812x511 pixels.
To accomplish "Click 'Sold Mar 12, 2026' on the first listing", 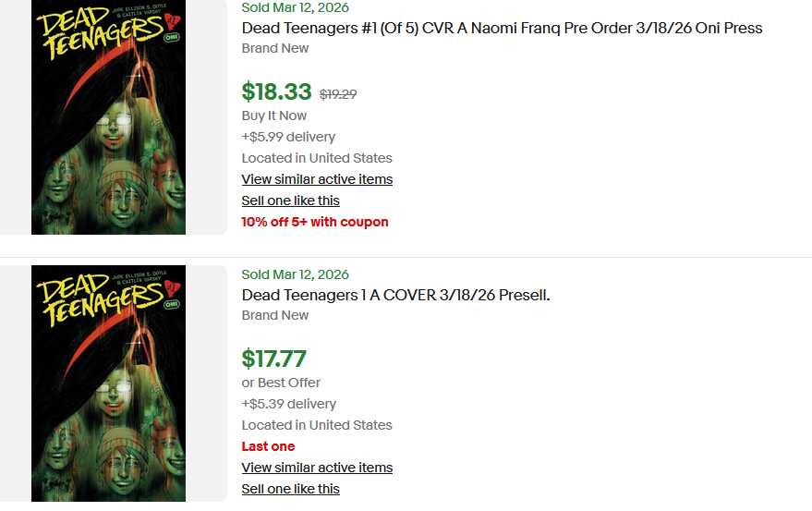I will pyautogui.click(x=295, y=7).
